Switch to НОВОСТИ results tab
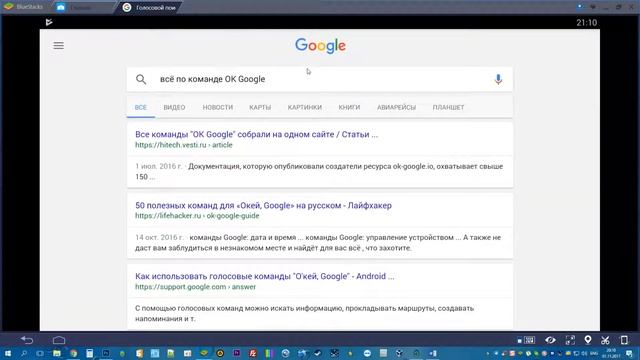Screen dimensions: 640x360 (x=218, y=107)
